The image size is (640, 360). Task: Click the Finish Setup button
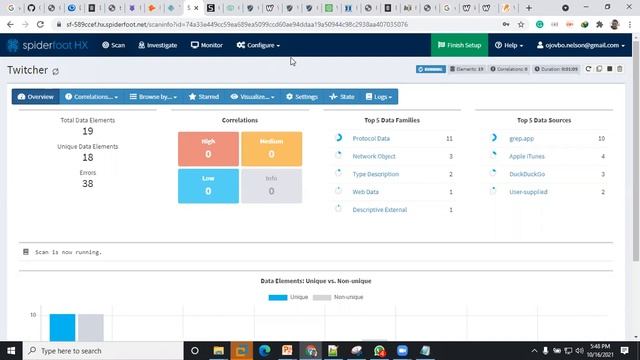[x=459, y=45]
